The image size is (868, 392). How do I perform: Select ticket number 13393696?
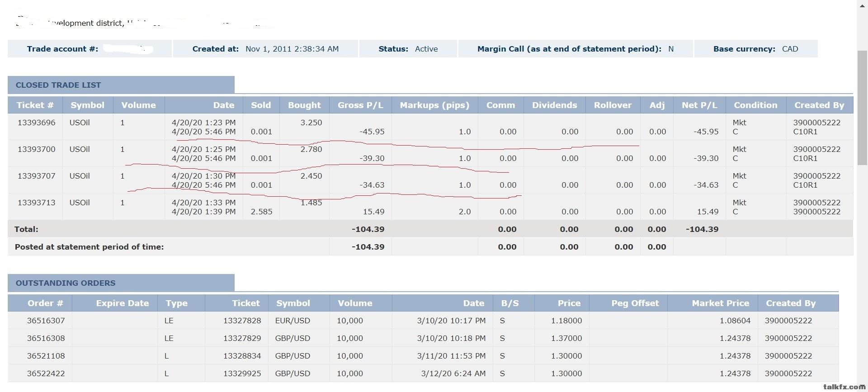(x=36, y=123)
